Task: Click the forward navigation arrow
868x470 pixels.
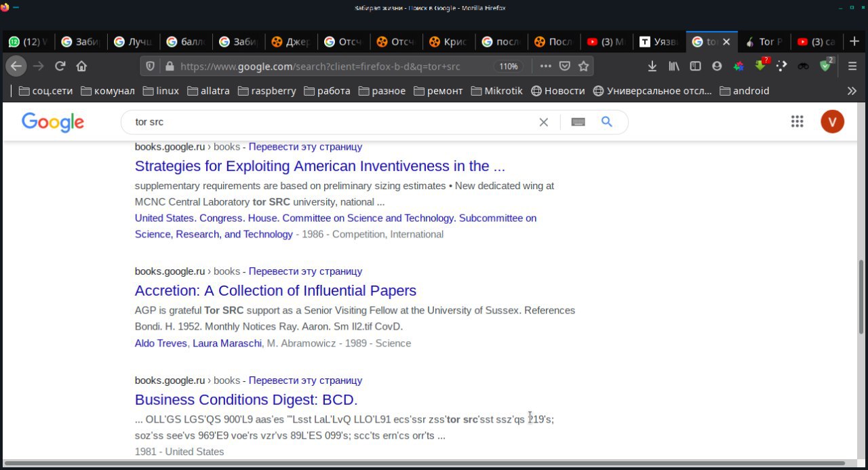Action: [x=39, y=66]
